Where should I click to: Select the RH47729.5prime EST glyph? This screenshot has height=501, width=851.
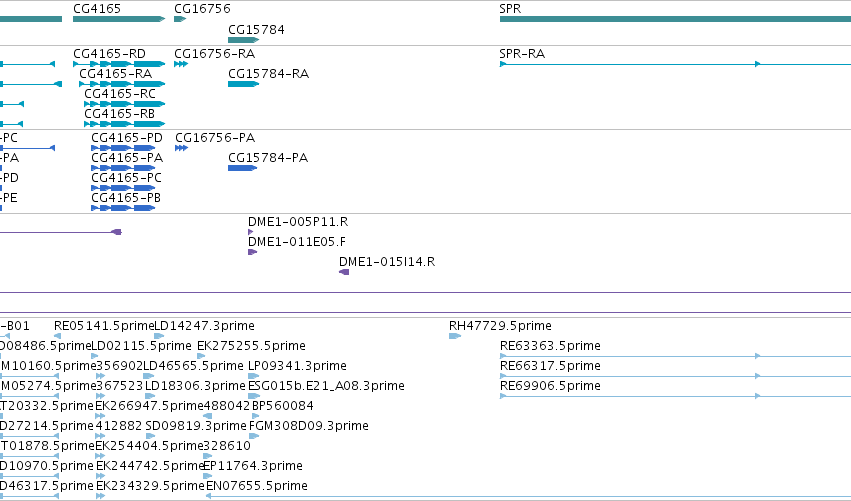(455, 336)
